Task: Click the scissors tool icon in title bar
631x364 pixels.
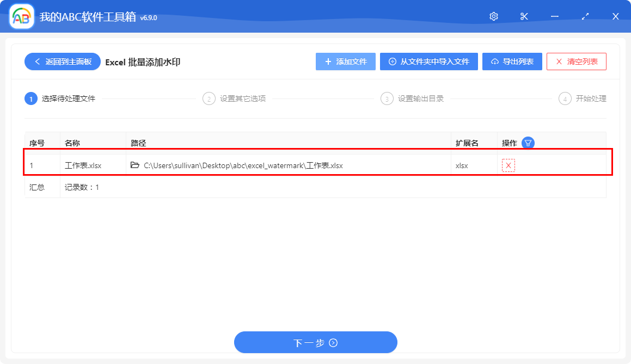Action: [524, 16]
